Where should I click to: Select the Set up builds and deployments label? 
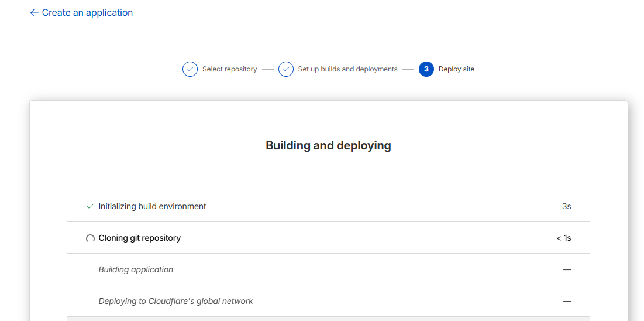348,69
